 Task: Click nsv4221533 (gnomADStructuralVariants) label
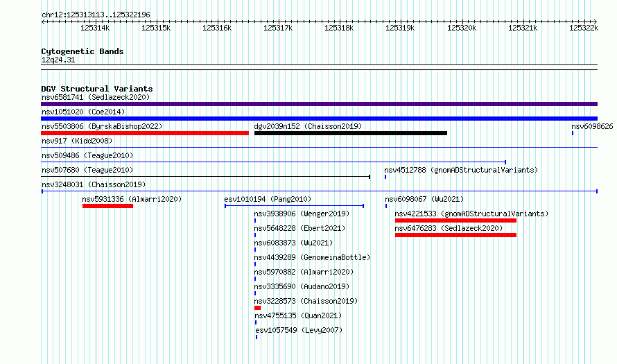pyautogui.click(x=471, y=214)
